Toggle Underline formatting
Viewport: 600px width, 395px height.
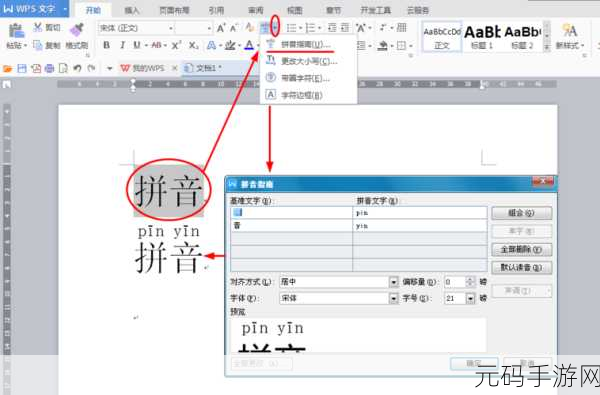137,45
